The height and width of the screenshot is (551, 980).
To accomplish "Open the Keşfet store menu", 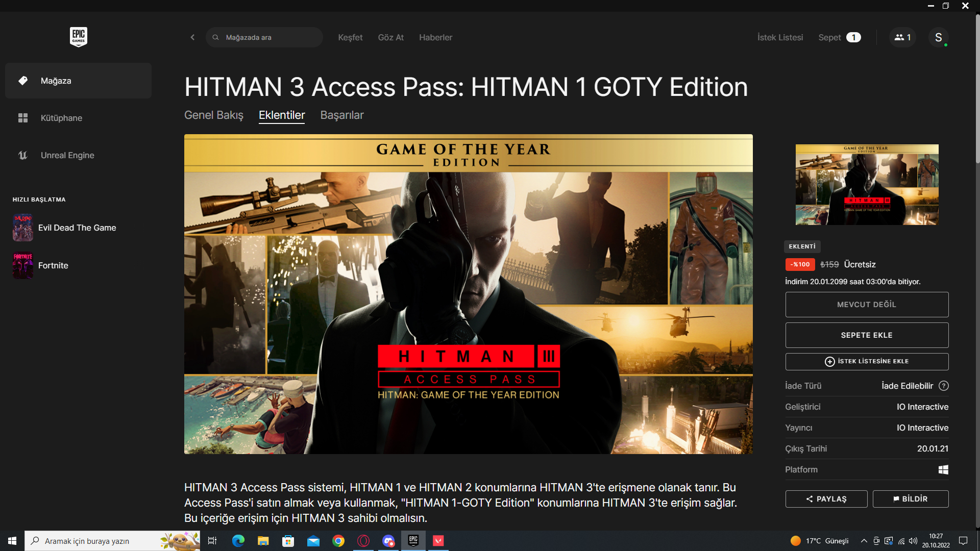I will pos(350,37).
